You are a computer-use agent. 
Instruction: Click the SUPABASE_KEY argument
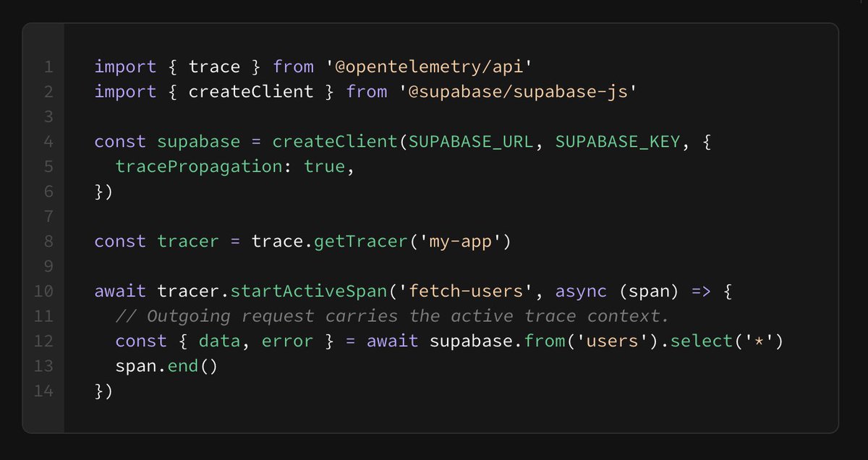(x=618, y=142)
